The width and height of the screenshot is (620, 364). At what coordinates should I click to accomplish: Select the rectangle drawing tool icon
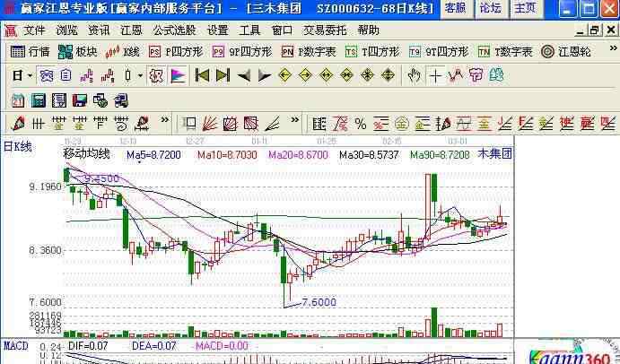(x=189, y=124)
